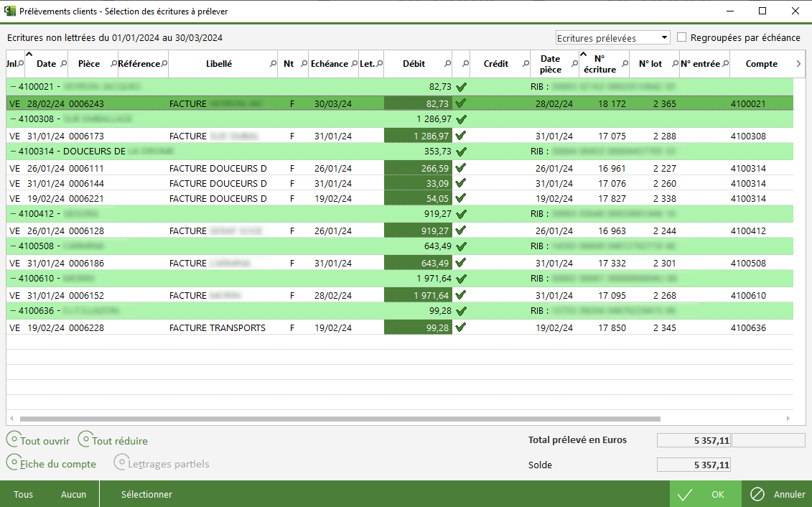Click magnifier icon in Débit column header

click(448, 64)
